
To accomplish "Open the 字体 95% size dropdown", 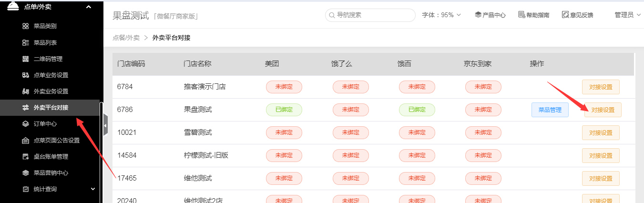I will 441,15.
